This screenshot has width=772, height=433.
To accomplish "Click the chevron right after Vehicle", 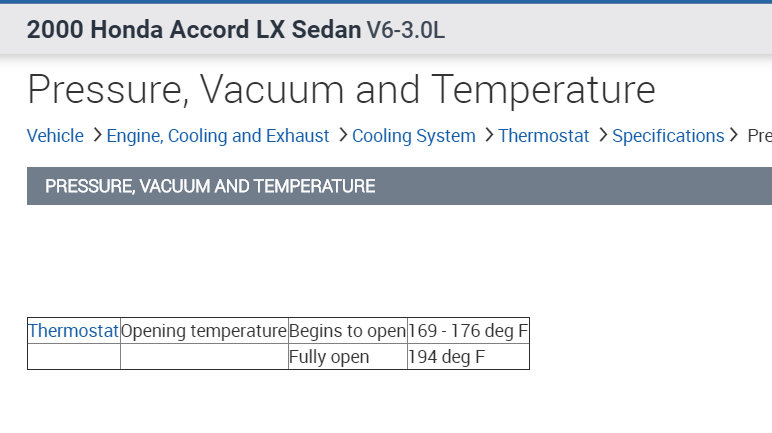I will coord(97,135).
